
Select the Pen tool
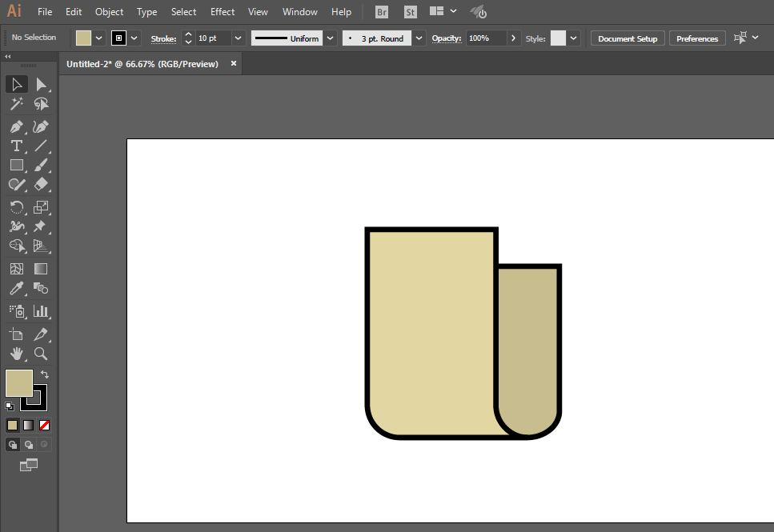click(x=16, y=126)
